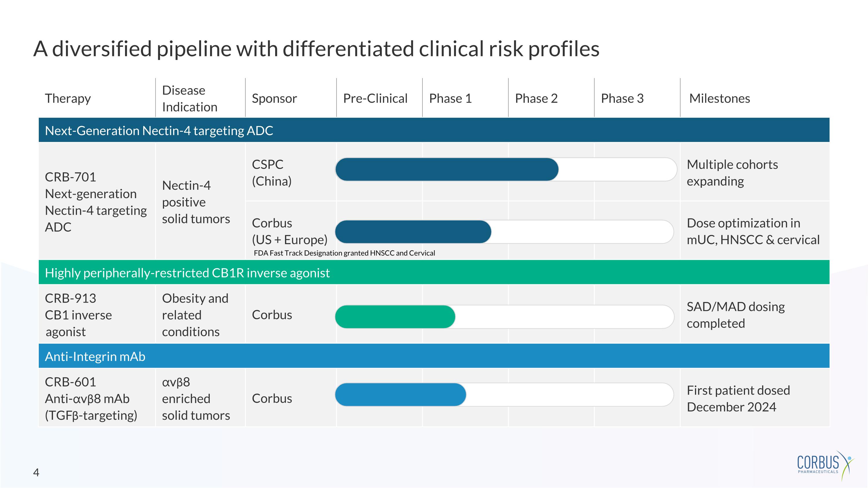Select the Anti-Integrin mAb section banner
This screenshot has width=868, height=488.
(x=434, y=356)
